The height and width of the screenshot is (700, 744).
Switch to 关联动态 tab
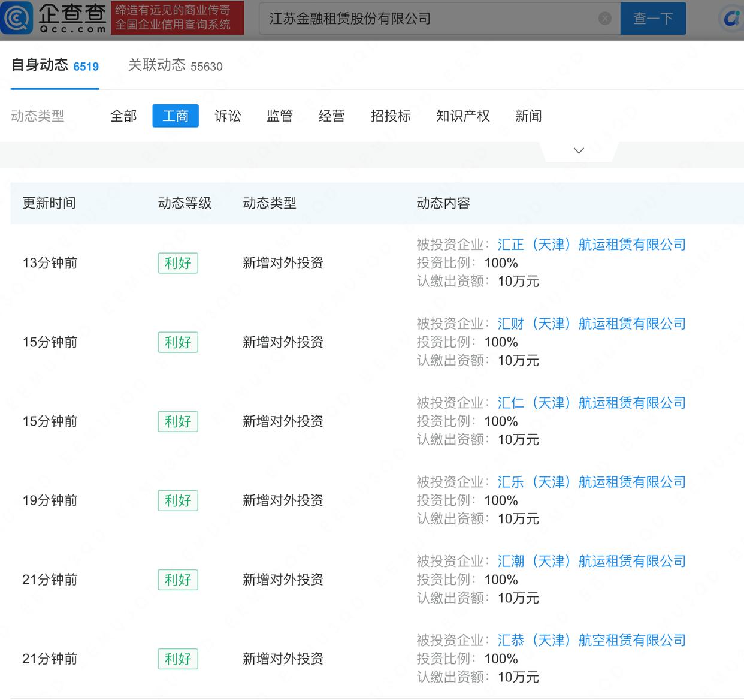(x=175, y=65)
